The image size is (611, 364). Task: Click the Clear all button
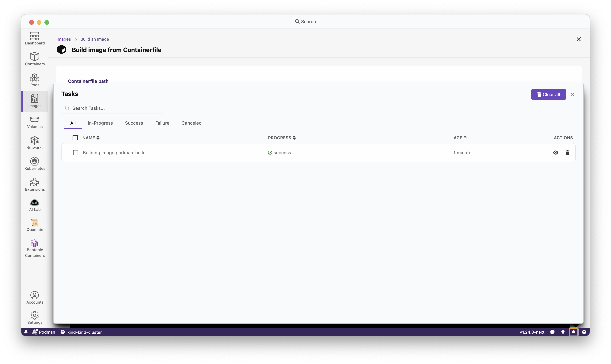[x=548, y=94]
